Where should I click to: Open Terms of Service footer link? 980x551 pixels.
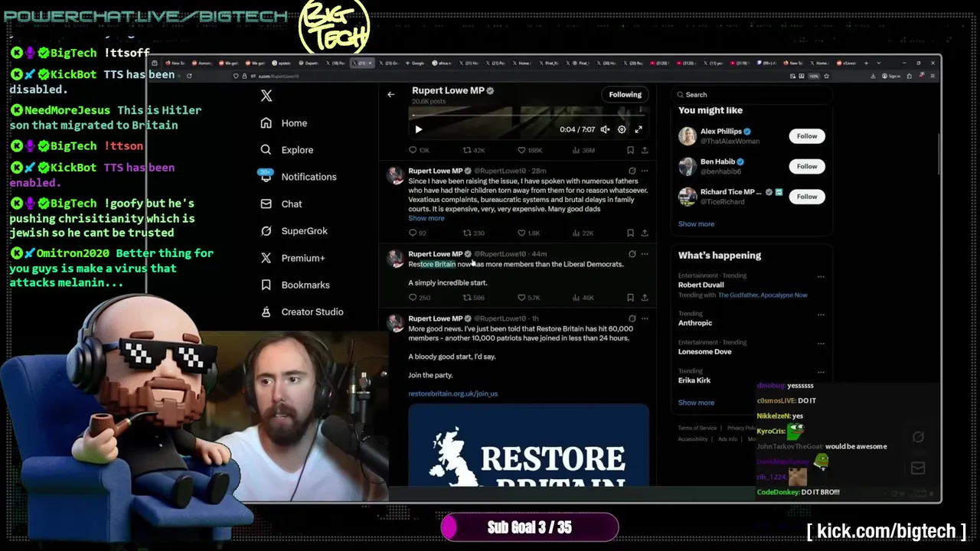(x=697, y=429)
